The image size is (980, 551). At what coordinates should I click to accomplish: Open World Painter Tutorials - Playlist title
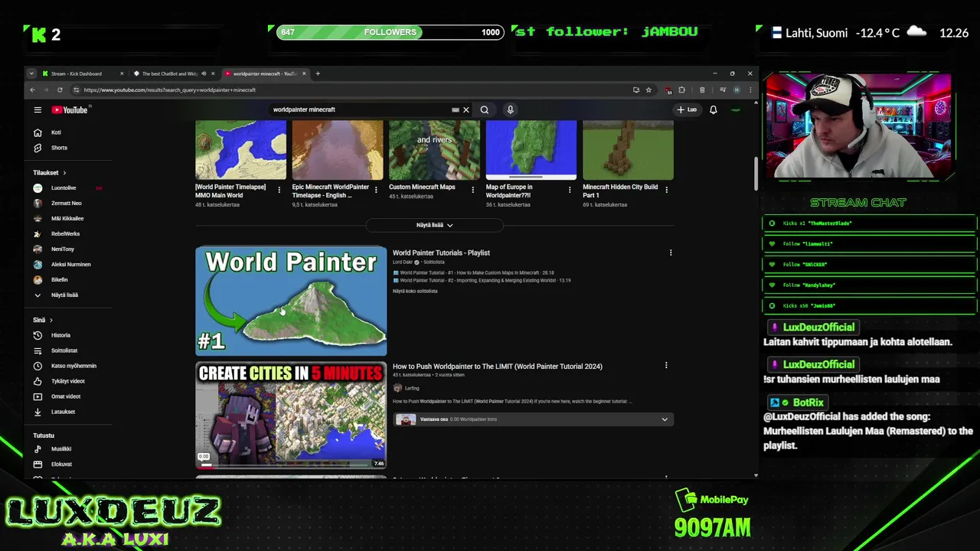click(441, 253)
